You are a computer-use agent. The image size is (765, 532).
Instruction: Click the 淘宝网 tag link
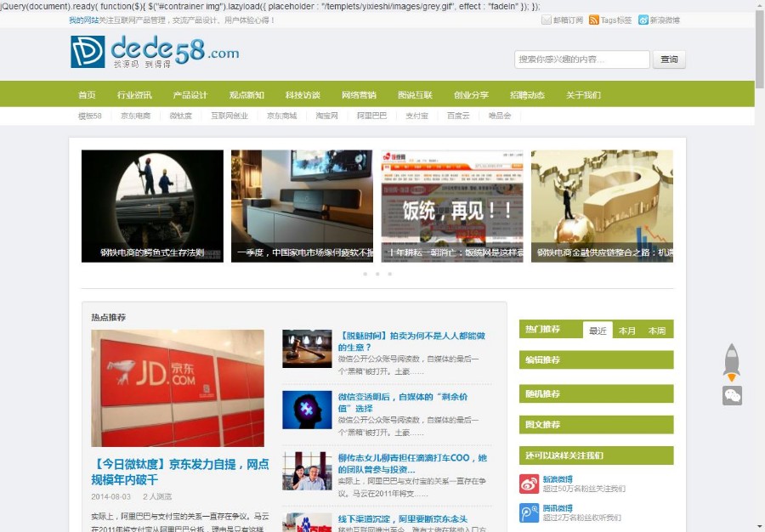[x=326, y=116]
